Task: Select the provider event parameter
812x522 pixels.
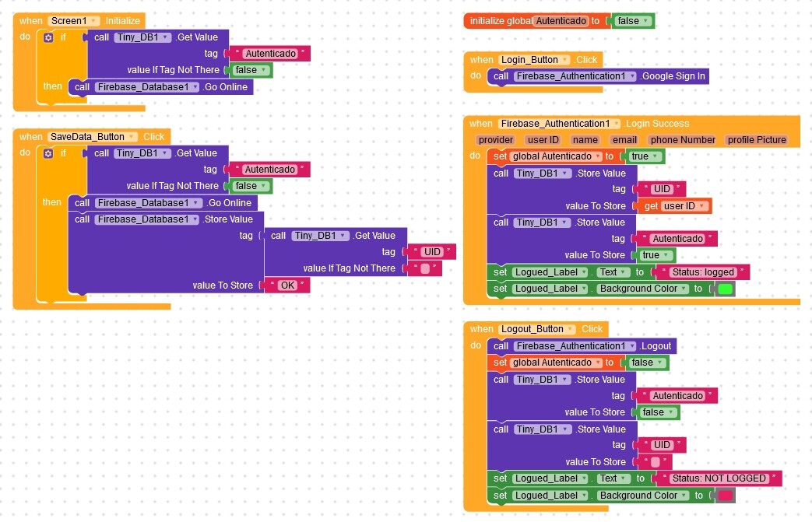Action: pos(496,140)
